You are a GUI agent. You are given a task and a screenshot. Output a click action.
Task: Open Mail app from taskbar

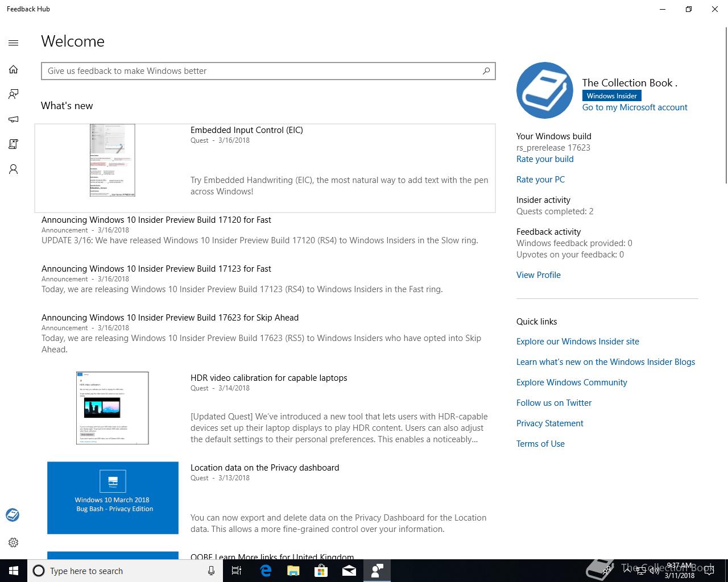(x=349, y=571)
